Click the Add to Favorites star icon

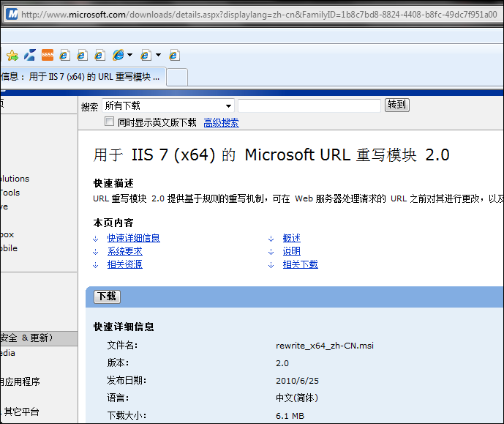[x=12, y=56]
